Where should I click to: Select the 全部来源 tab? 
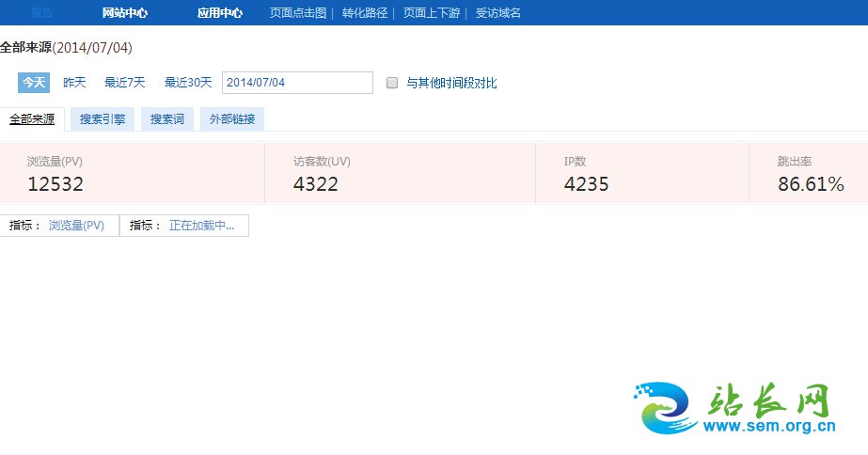32,119
